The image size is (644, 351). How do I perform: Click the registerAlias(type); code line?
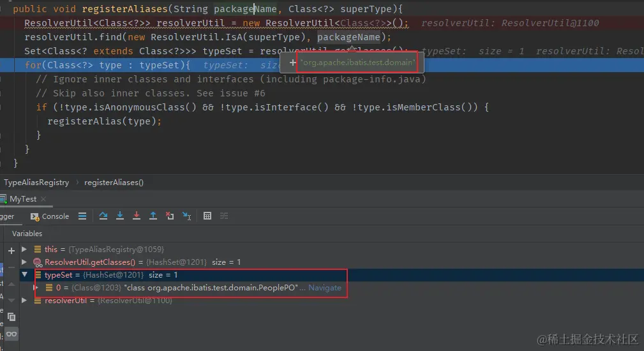click(x=104, y=121)
